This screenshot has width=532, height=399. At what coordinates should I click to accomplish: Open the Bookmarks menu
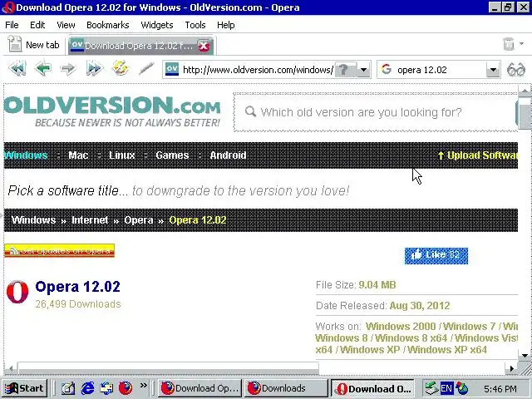tap(108, 25)
